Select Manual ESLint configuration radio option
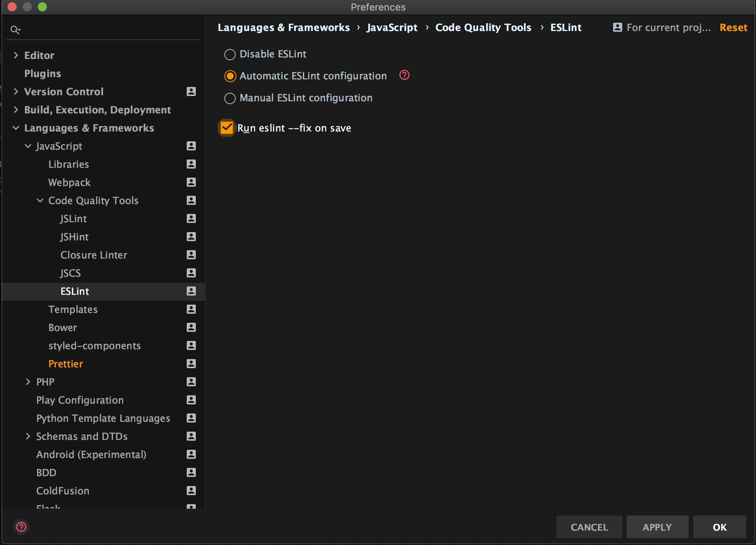The width and height of the screenshot is (756, 545). 230,98
